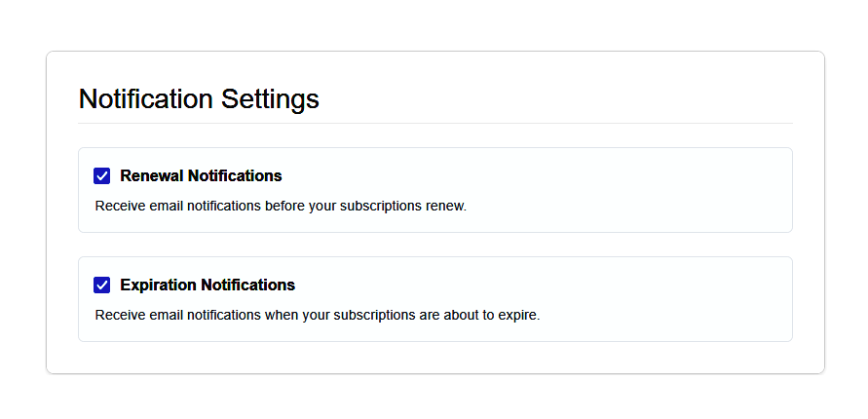Click the blue checkmark icon beside Expiration Notifications

pyautogui.click(x=101, y=285)
